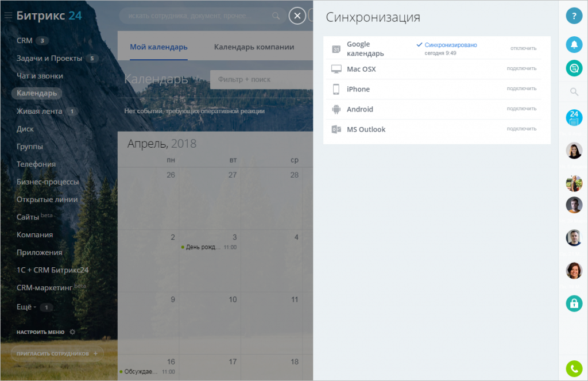Viewport: 588px width, 381px height.
Task: Open Бизнес-процессы menu item
Action: 48,182
